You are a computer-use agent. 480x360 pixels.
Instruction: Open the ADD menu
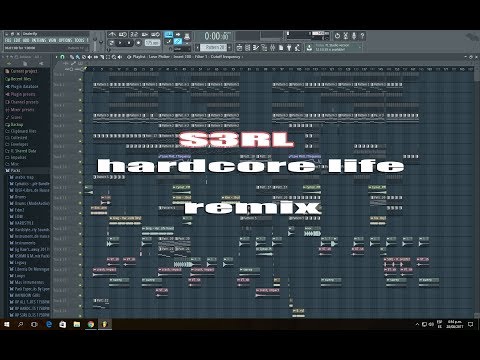pos(26,40)
